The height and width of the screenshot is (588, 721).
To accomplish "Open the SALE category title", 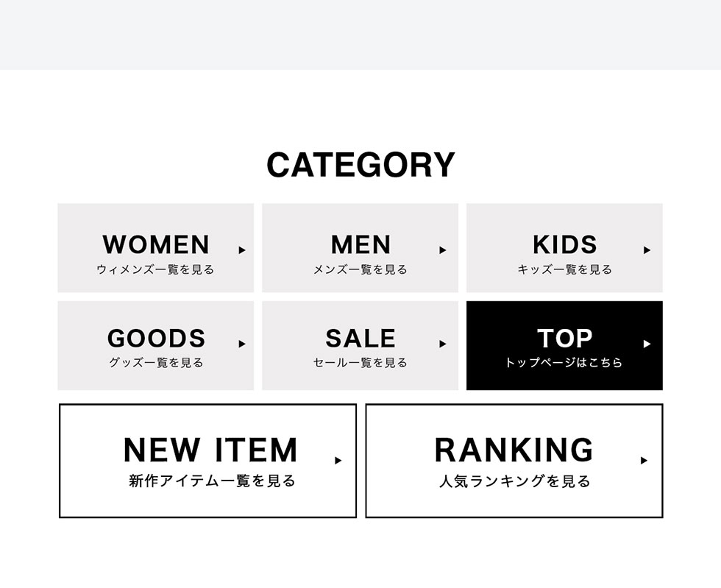I will (x=360, y=339).
